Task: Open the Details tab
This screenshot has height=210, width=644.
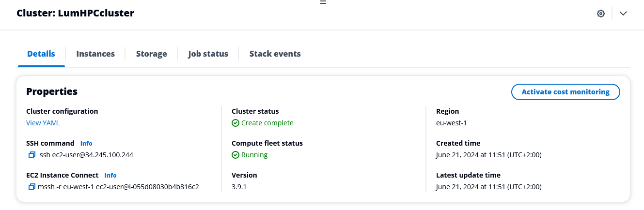Action: 41,54
